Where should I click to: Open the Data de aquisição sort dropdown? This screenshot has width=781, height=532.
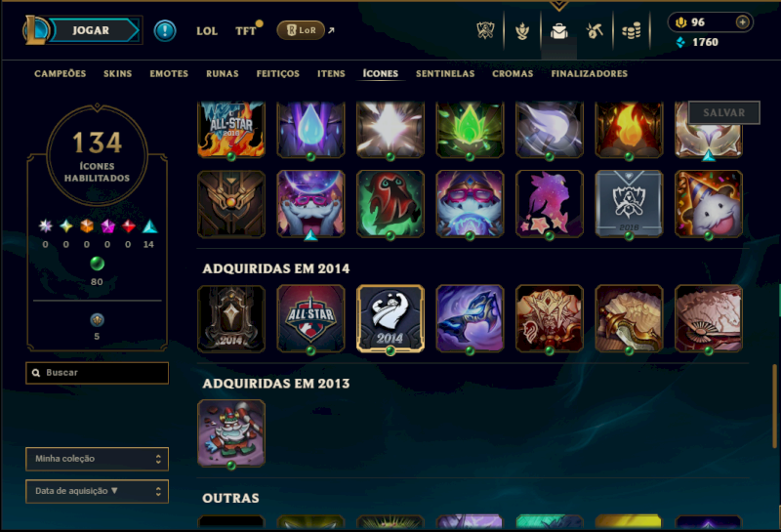97,491
